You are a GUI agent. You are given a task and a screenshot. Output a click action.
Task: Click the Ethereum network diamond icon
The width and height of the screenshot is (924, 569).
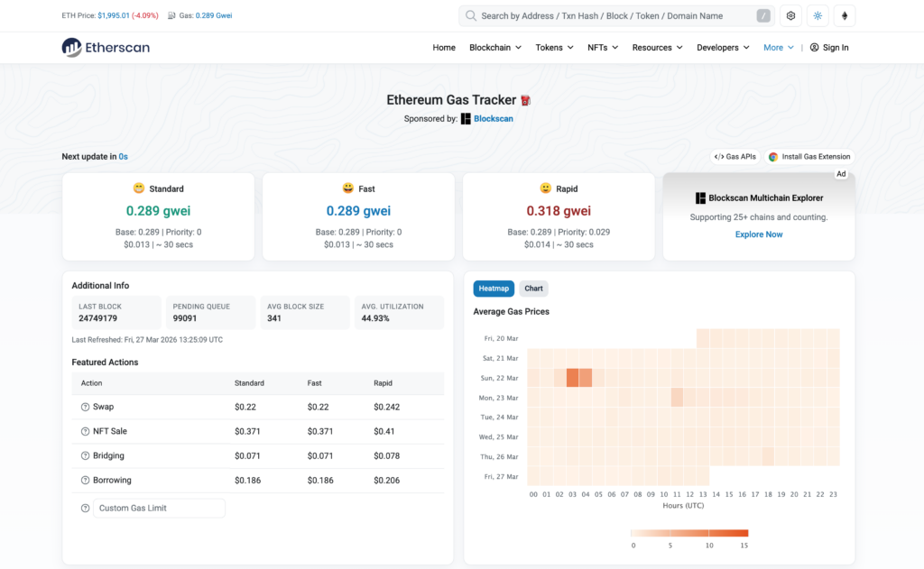point(845,16)
